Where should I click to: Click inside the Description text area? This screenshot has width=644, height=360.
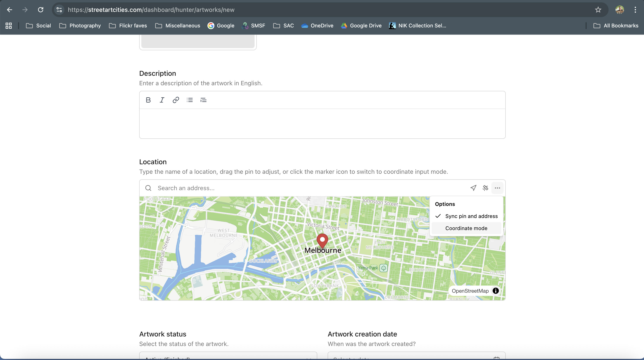[x=322, y=124]
